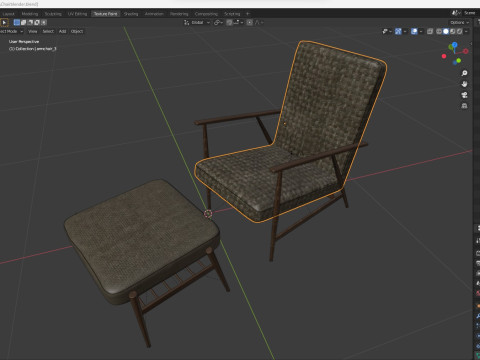
Task: Select the Texture Paint workspace tab
Action: tap(105, 14)
